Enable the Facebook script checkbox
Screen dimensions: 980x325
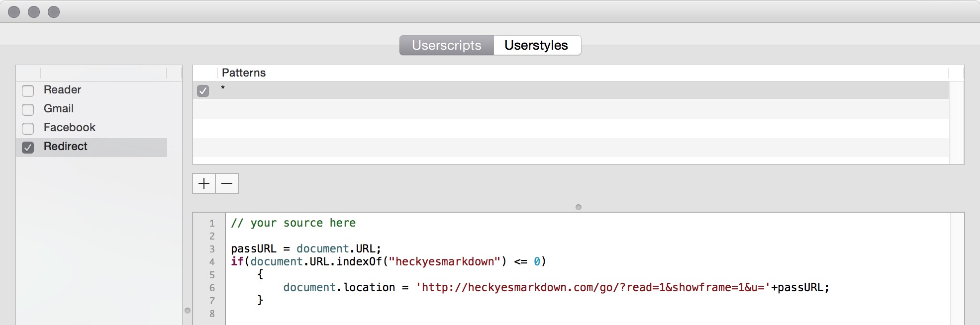coord(28,128)
